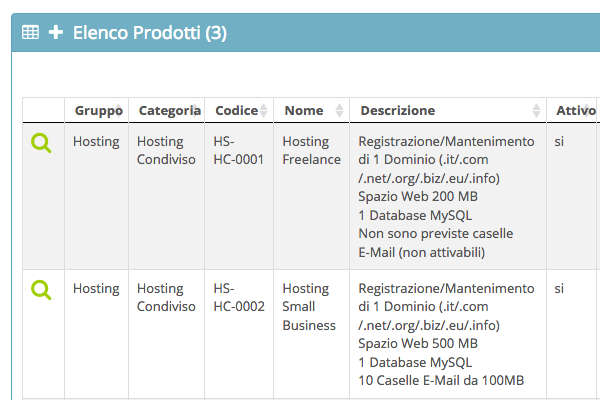Click the Descrizione column header text
Screen dimensions: 600x400
[398, 111]
